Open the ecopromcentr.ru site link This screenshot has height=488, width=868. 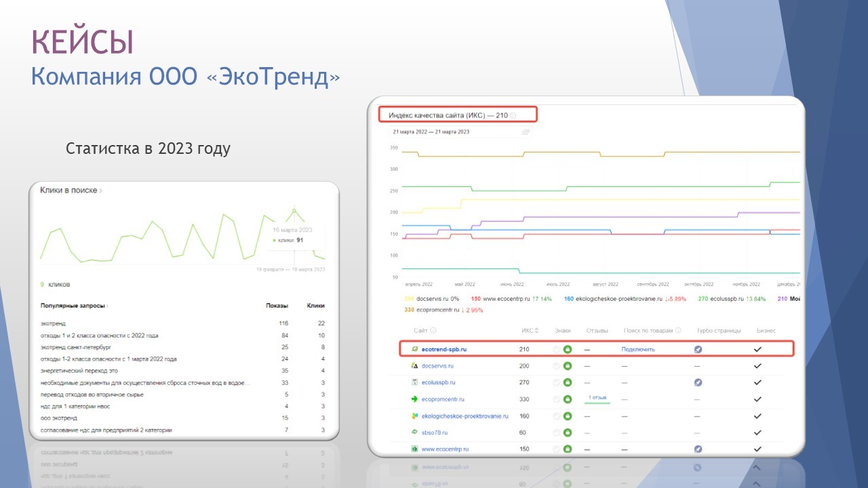coord(443,399)
